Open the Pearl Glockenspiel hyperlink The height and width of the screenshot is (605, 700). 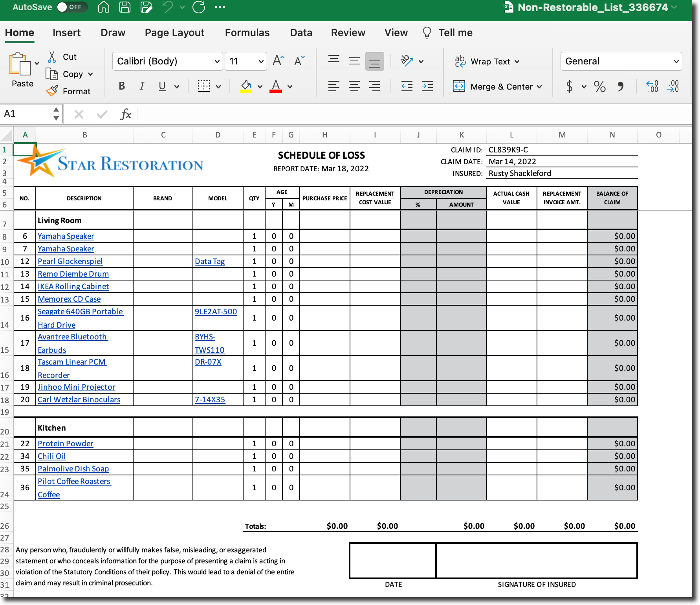click(70, 261)
